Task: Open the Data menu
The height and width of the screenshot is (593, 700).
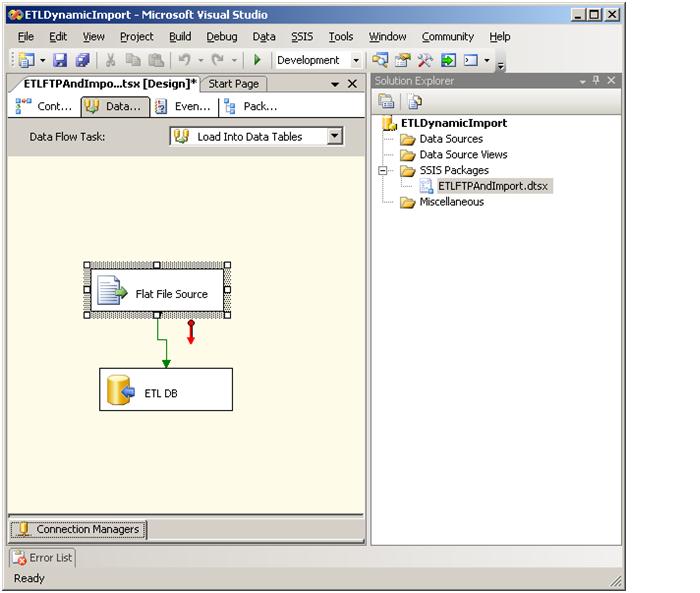Action: [x=264, y=37]
